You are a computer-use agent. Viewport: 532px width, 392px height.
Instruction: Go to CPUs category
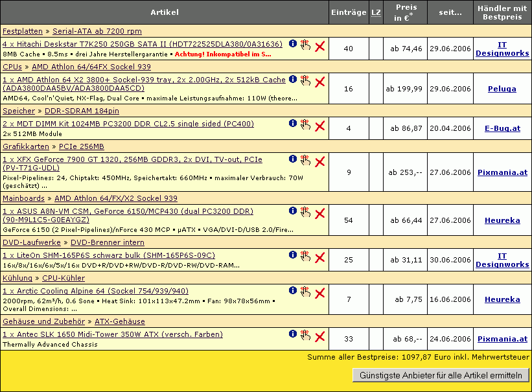(12, 67)
